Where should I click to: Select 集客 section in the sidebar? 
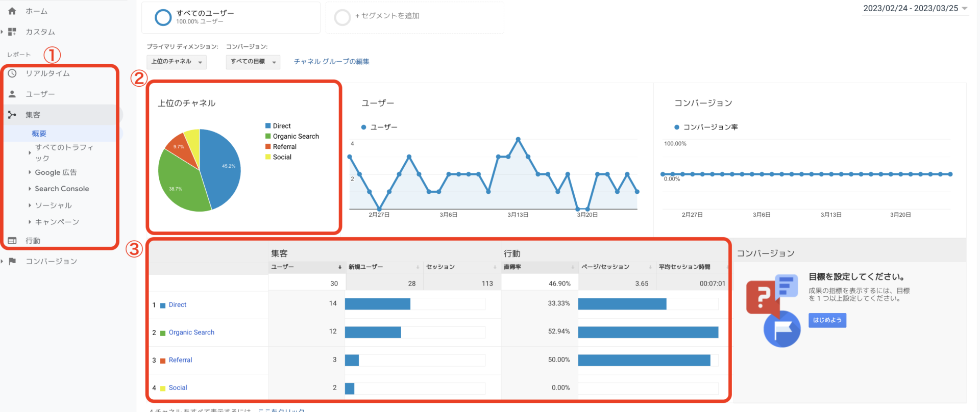point(33,115)
